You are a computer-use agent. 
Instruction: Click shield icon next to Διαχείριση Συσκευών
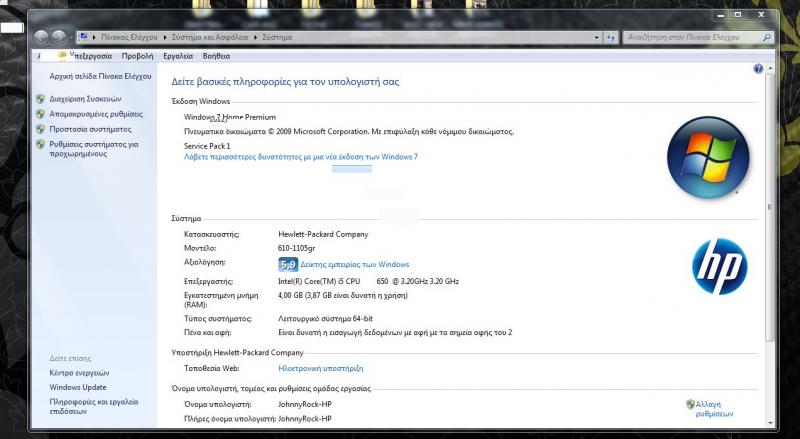pyautogui.click(x=41, y=99)
